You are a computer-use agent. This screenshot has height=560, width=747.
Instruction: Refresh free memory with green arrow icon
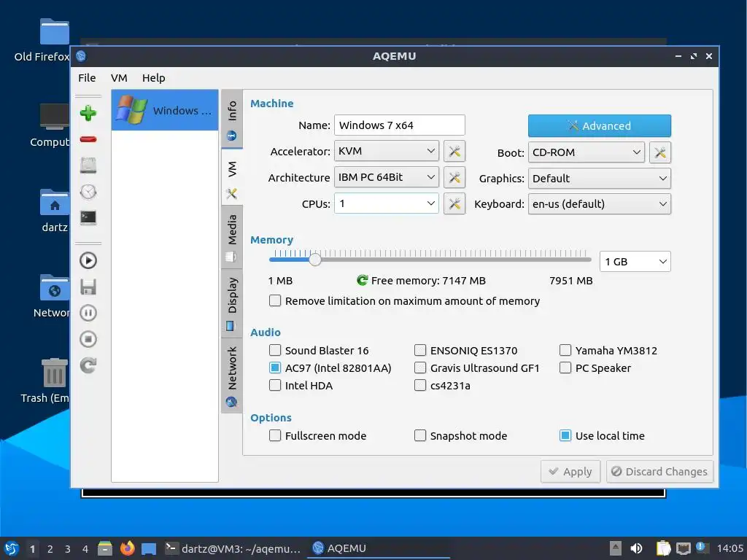pyautogui.click(x=362, y=281)
